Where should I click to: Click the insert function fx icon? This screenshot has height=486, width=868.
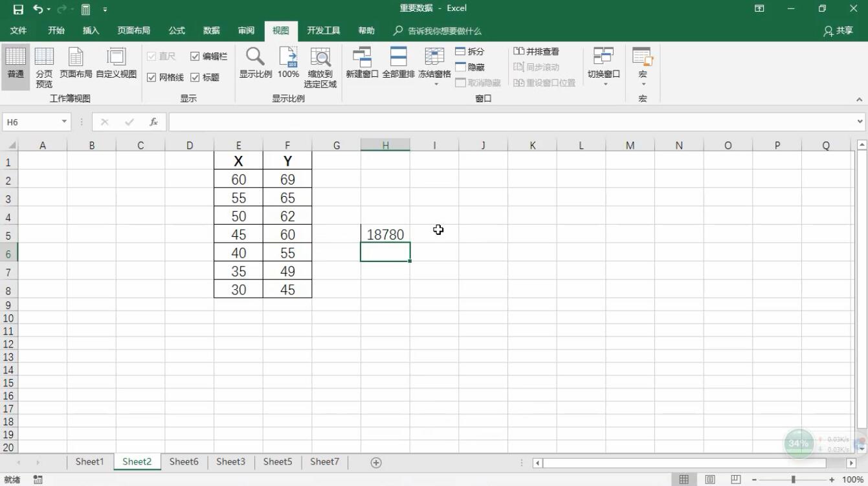pyautogui.click(x=153, y=122)
